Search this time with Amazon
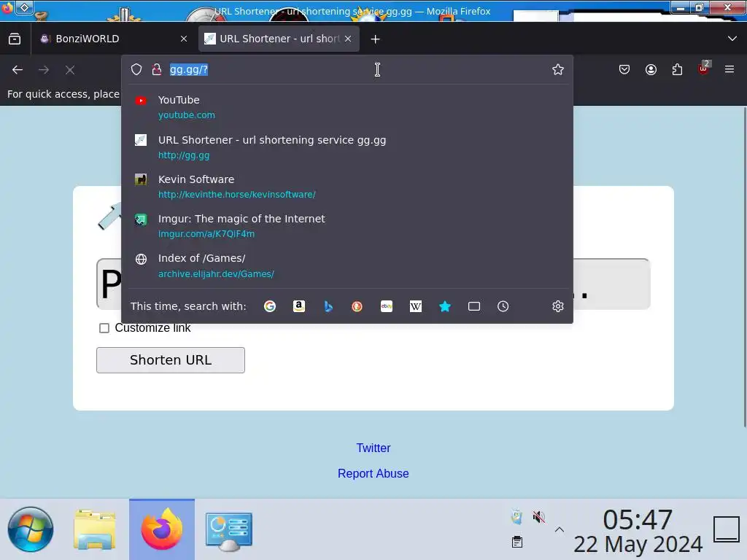Image resolution: width=747 pixels, height=560 pixels. pos(298,306)
